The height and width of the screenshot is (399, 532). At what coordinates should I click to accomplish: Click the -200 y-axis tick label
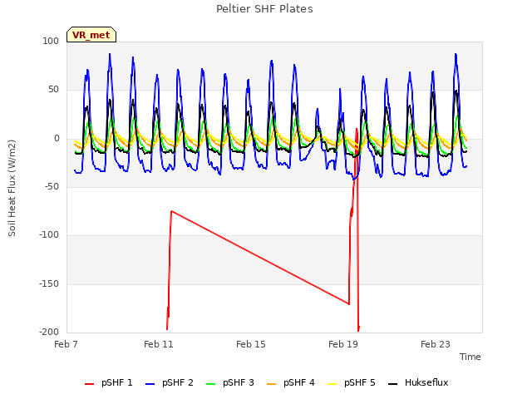[x=49, y=332]
